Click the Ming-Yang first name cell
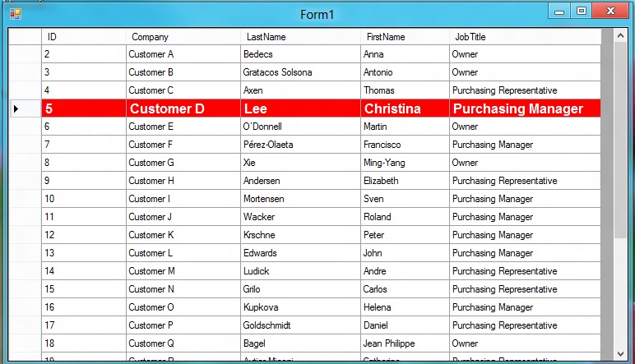 (x=405, y=163)
